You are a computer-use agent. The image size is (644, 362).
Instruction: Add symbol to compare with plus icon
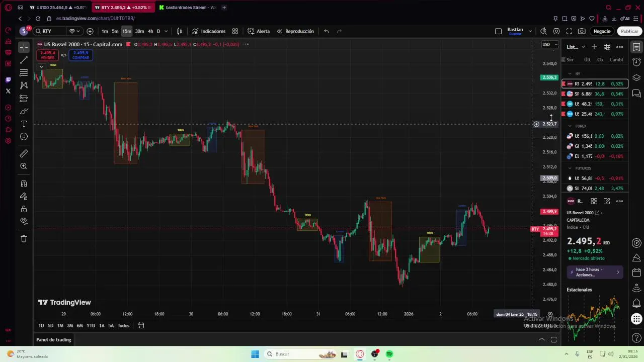(x=90, y=31)
